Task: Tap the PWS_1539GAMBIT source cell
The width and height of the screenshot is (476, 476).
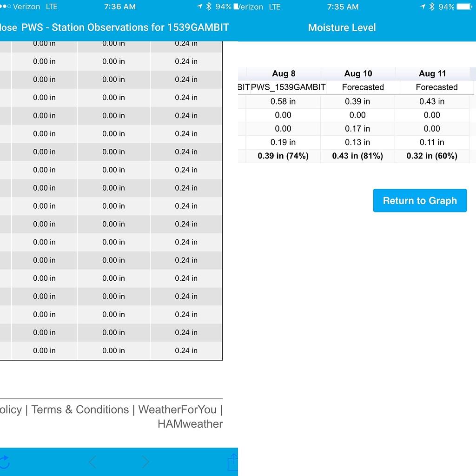Action: pyautogui.click(x=288, y=87)
